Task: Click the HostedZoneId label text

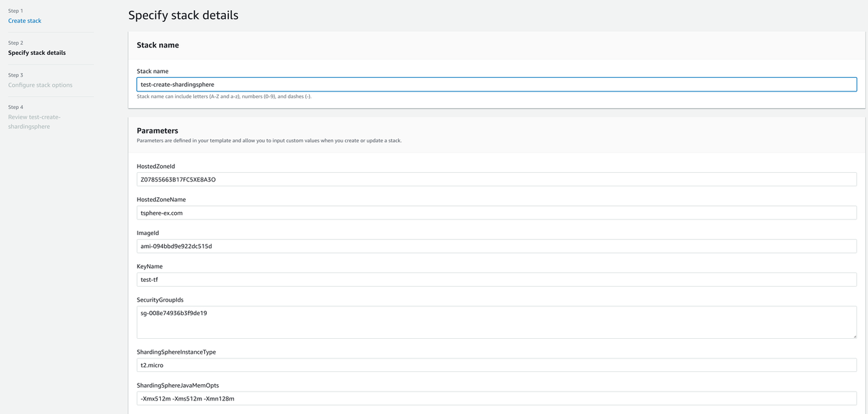Action: tap(155, 167)
